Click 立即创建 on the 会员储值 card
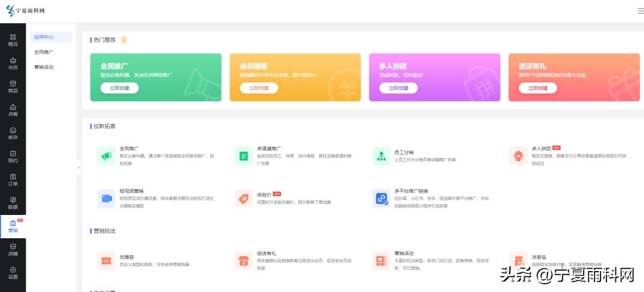This screenshot has height=292, width=644. coord(259,88)
